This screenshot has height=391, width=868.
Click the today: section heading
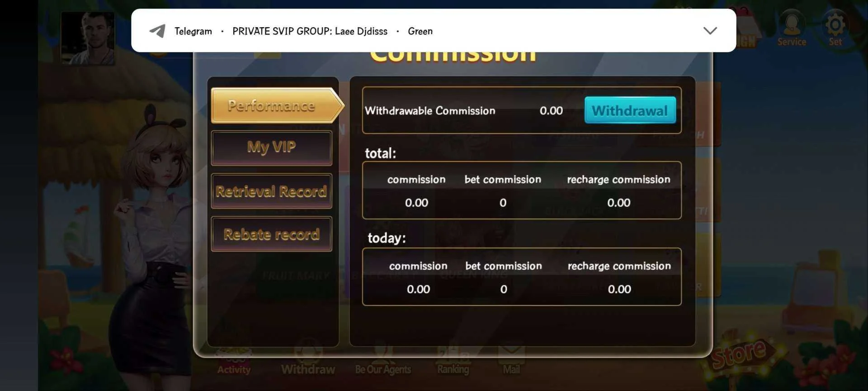(x=387, y=238)
